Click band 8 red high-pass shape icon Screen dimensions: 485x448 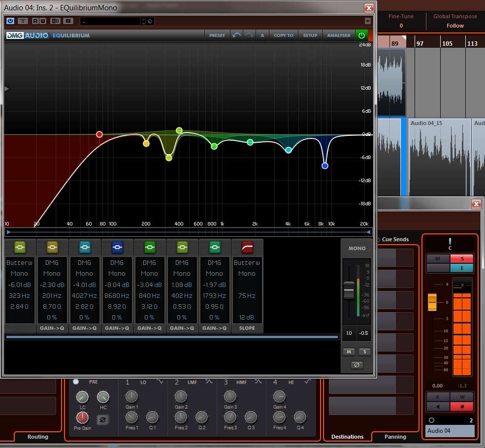247,247
